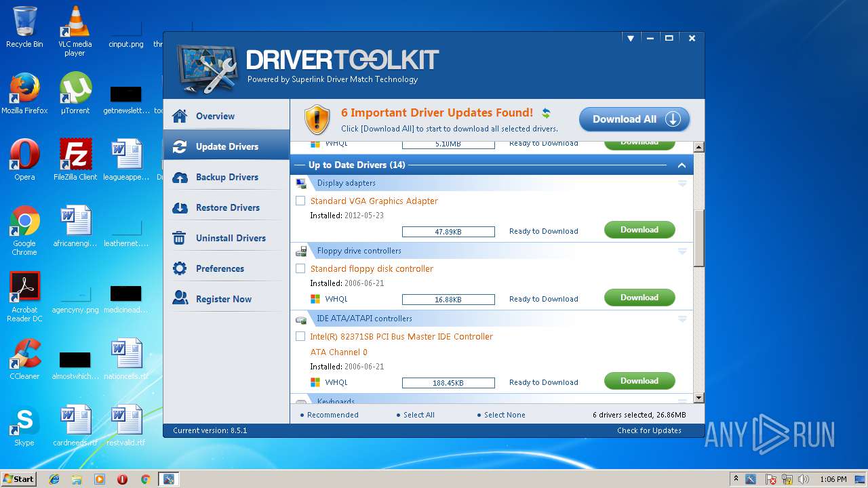The image size is (868, 488).
Task: Expand Display adapters category arrow
Action: click(x=682, y=183)
